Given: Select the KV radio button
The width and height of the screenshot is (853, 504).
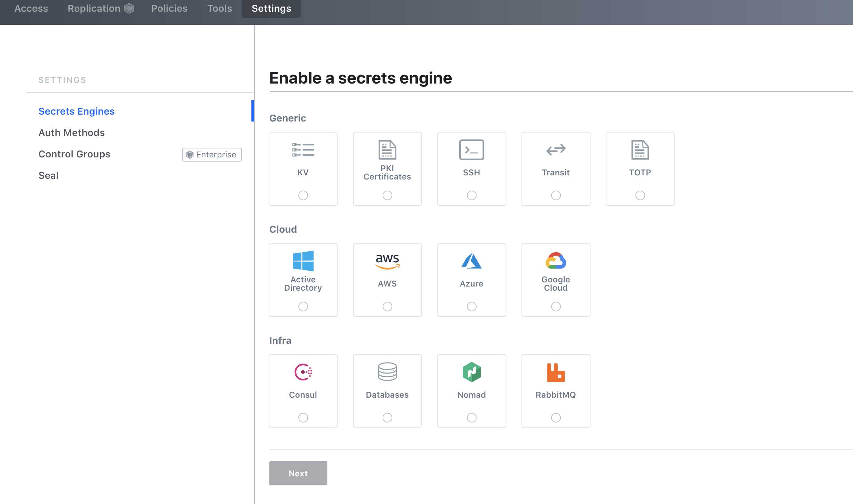Looking at the screenshot, I should click(x=303, y=195).
